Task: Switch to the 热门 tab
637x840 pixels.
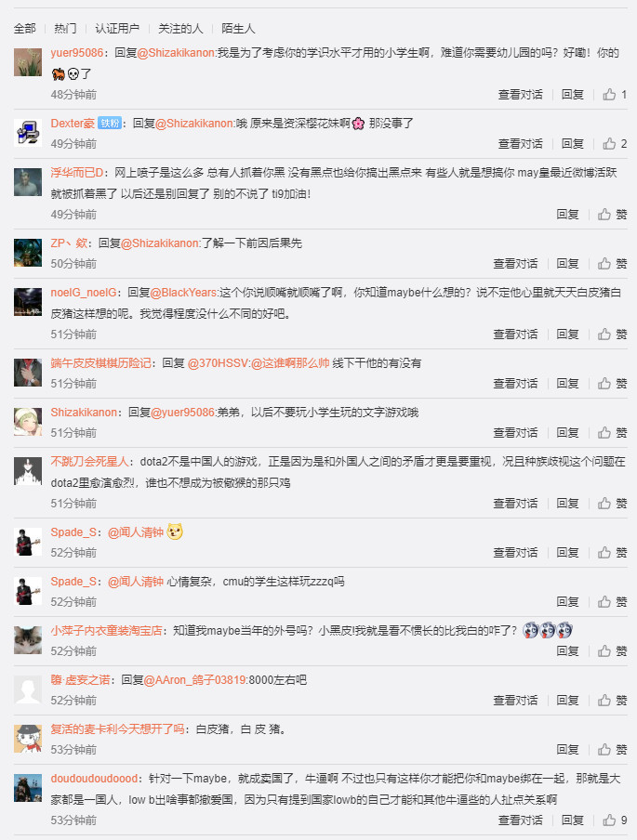Action: pos(65,29)
